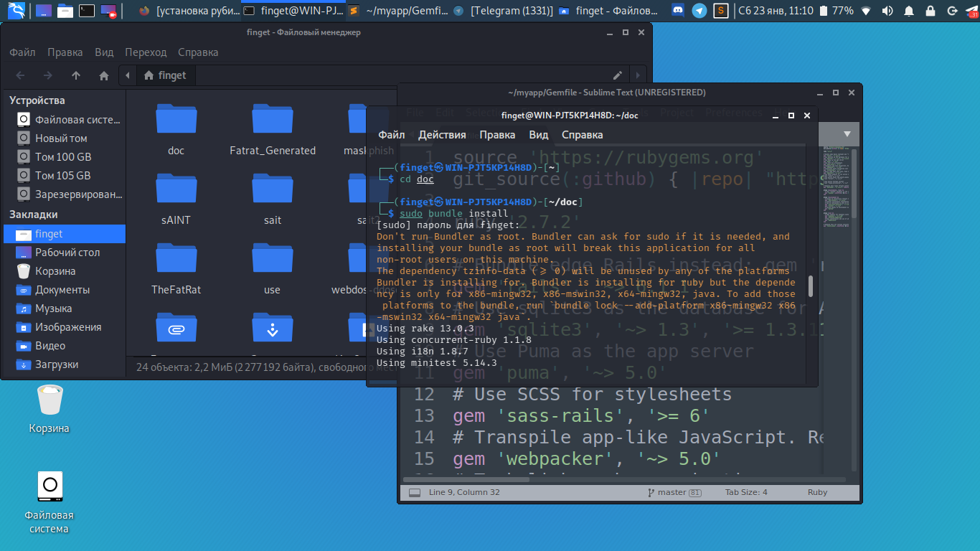Open the Справка menu in terminal
The height and width of the screenshot is (551, 980).
click(x=582, y=135)
